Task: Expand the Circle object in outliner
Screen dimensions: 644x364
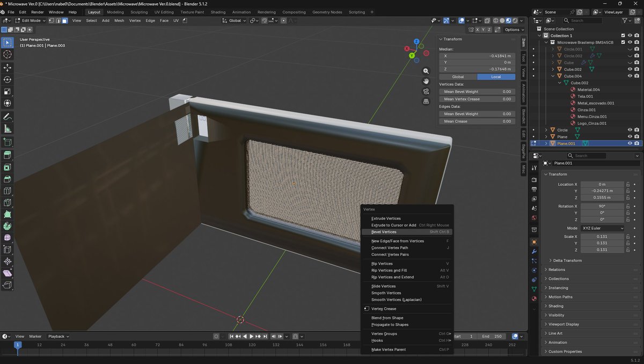Action: (546, 130)
